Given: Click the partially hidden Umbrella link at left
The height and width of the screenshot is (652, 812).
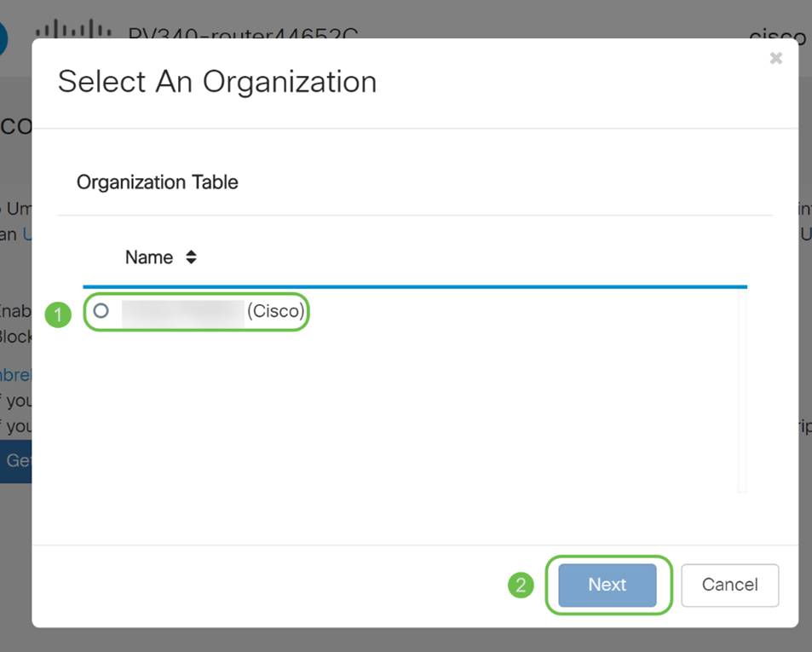Looking at the screenshot, I should click(x=15, y=374).
